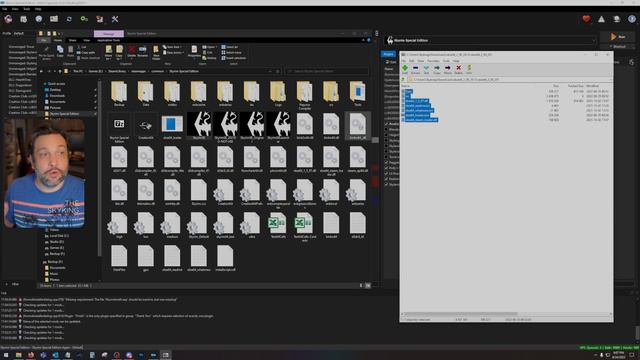Open the Shortcut dropdown below Run
This screenshot has width=640, height=360.
(x=619, y=47)
